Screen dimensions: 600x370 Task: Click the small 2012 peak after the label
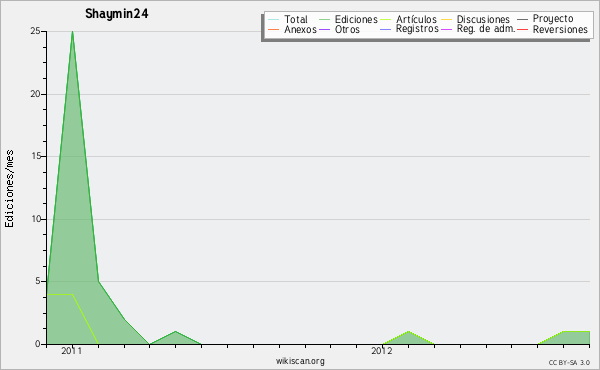pos(409,332)
